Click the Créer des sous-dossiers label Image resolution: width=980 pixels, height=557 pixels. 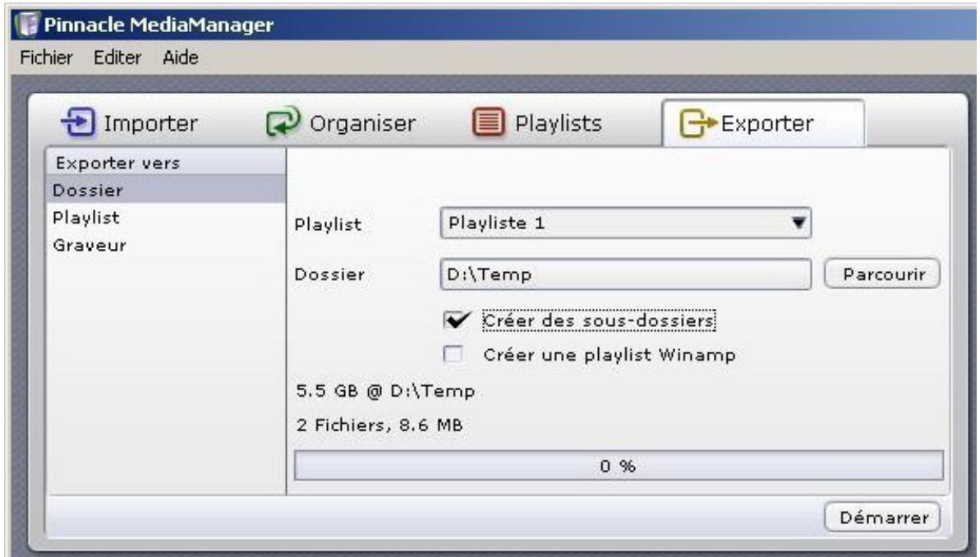(x=599, y=320)
